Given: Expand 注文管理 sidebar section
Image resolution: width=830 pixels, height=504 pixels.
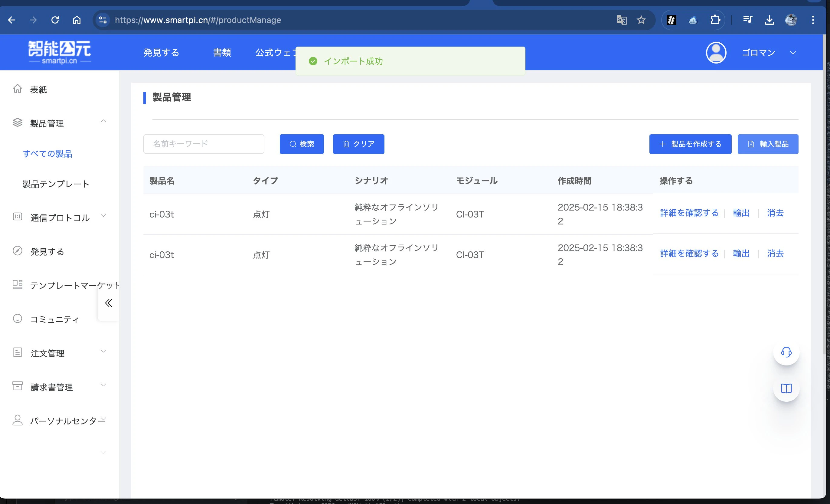Looking at the screenshot, I should [x=103, y=351].
